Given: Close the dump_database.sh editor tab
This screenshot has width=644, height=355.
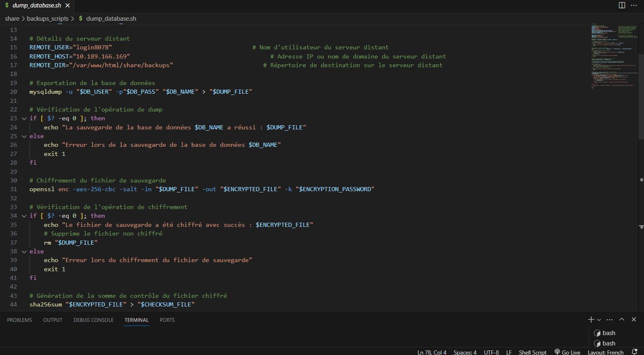Looking at the screenshot, I should [68, 5].
